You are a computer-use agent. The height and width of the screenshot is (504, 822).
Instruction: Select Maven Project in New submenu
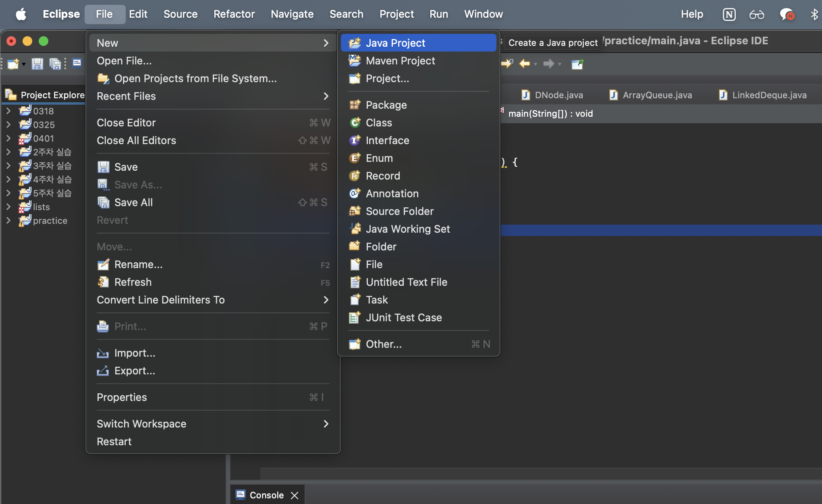(x=400, y=61)
